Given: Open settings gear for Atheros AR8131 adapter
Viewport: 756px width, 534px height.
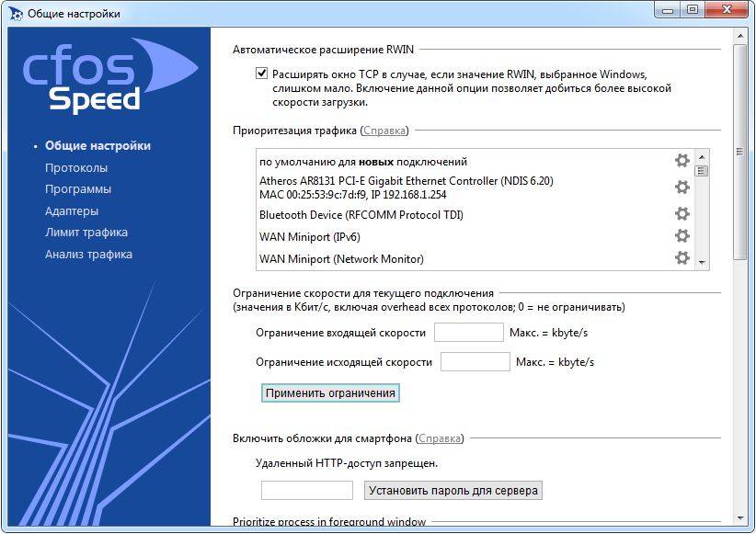Looking at the screenshot, I should coord(682,187).
